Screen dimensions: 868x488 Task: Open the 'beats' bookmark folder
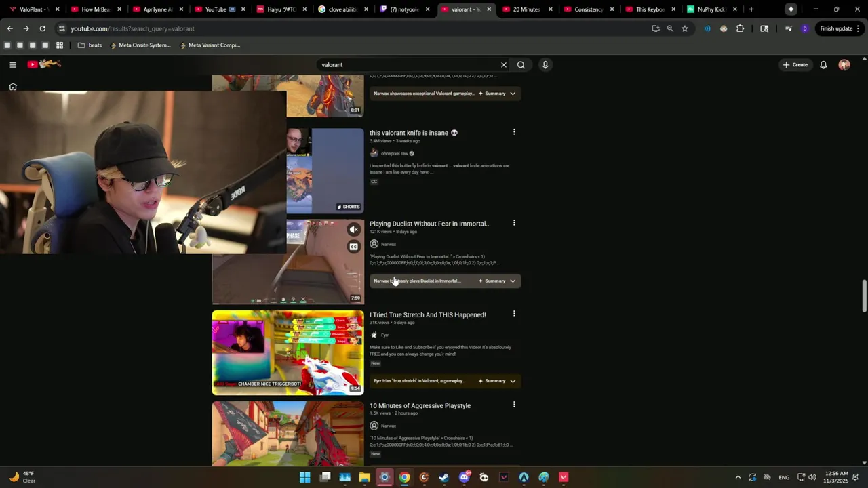(x=90, y=45)
